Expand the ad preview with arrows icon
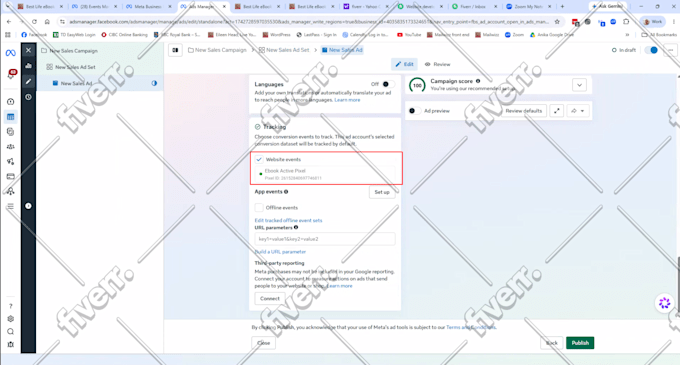Screen dimensions: 680x365 click(x=557, y=111)
